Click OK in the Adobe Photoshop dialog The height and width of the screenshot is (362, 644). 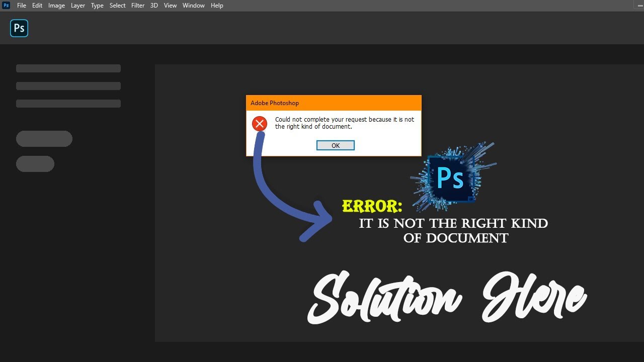[336, 145]
